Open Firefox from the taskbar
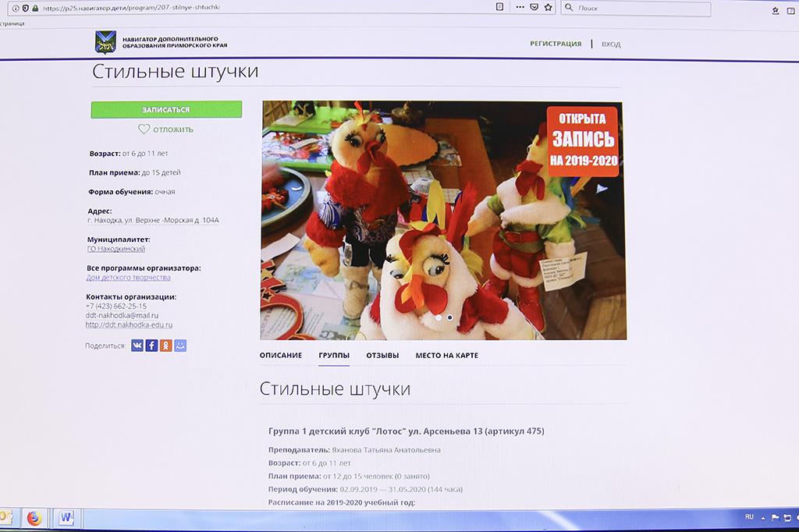Viewport: 799px width, 532px height. tap(34, 518)
